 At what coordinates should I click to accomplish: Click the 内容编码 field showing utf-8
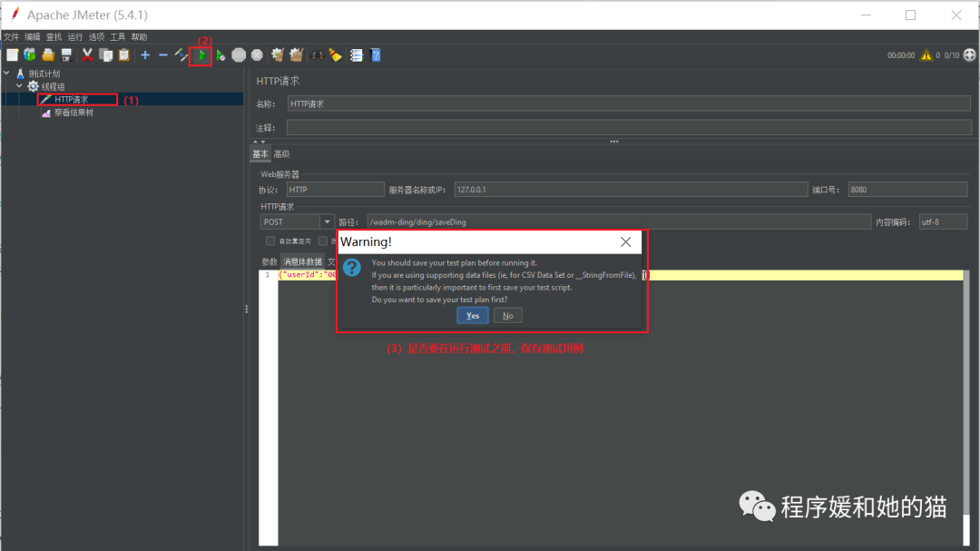[x=943, y=222]
